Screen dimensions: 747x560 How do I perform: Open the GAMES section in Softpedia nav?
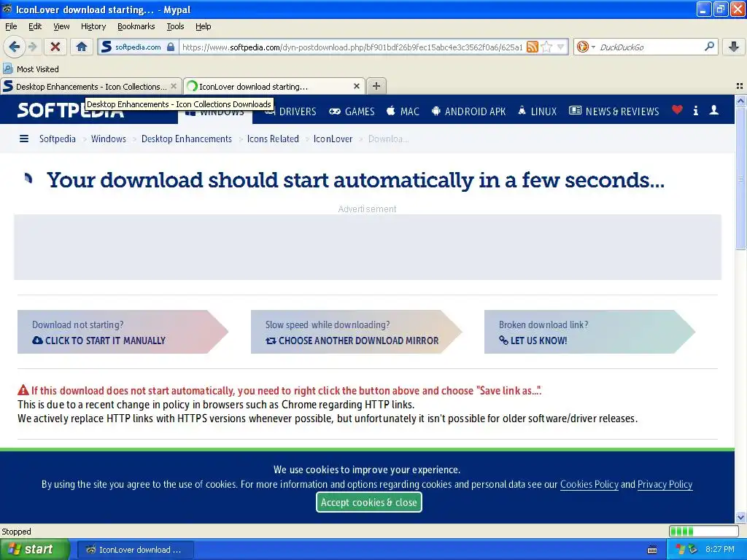click(352, 112)
